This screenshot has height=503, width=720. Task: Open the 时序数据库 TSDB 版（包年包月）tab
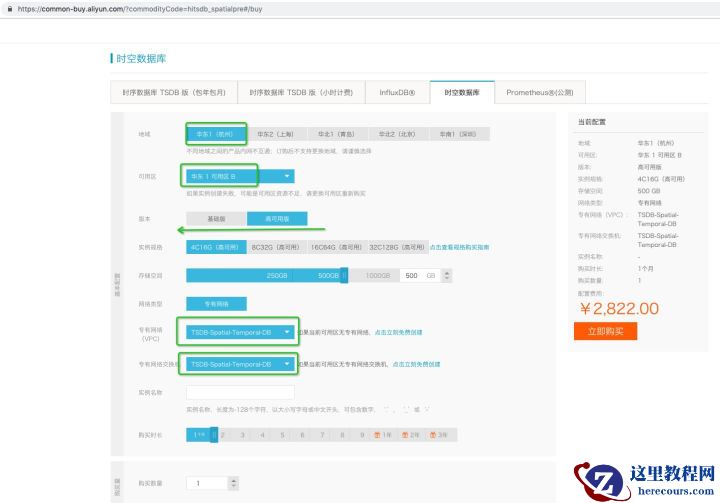click(x=174, y=92)
